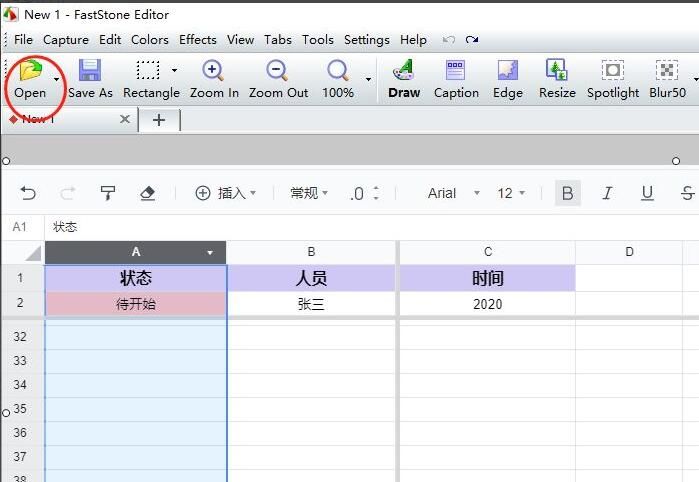Image resolution: width=699 pixels, height=482 pixels.
Task: Select all cells via corner triangle
Action: [x=34, y=253]
